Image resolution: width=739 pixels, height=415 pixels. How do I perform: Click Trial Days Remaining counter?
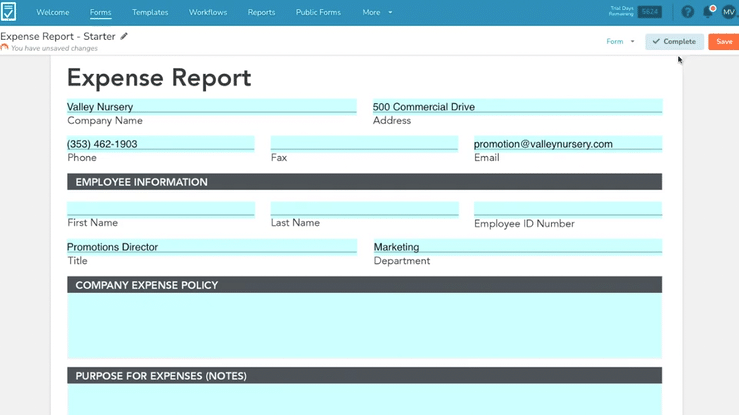pos(635,11)
